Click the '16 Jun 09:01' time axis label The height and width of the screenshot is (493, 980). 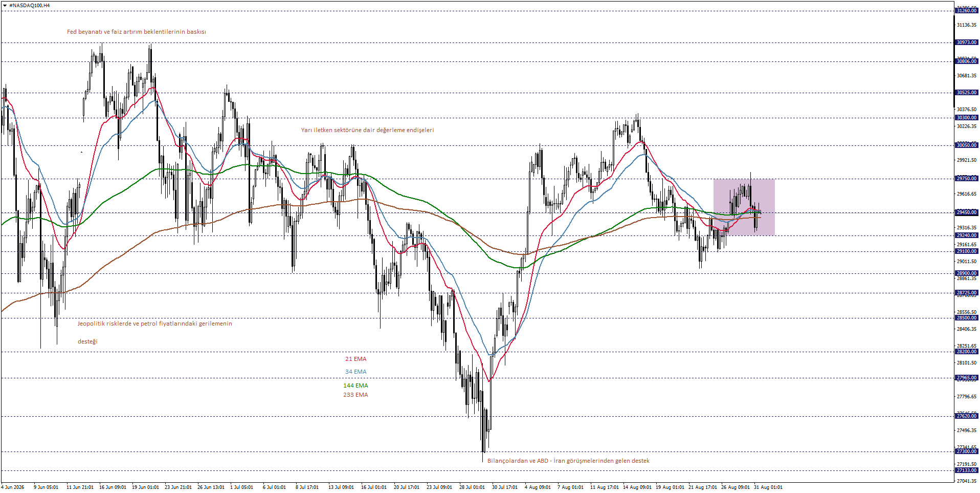(x=113, y=487)
